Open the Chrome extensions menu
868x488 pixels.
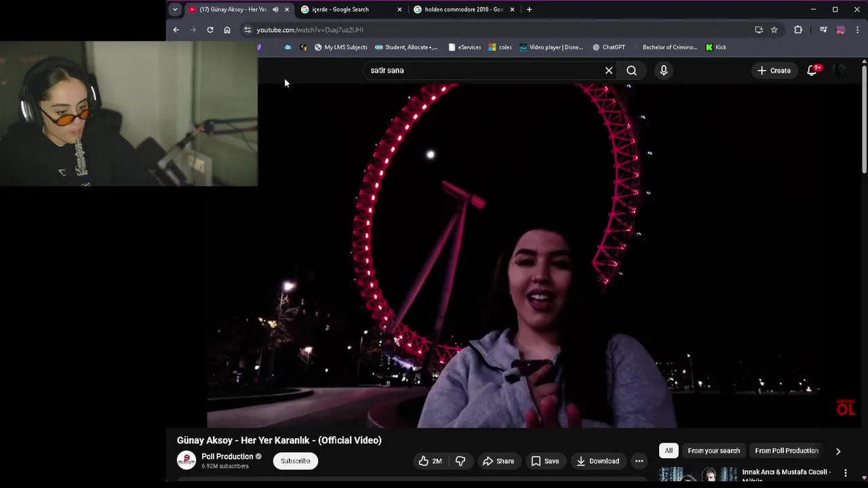click(798, 30)
